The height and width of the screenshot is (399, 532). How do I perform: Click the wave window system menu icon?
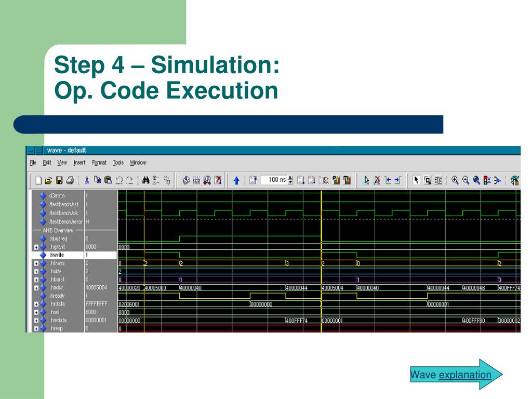pyautogui.click(x=31, y=150)
